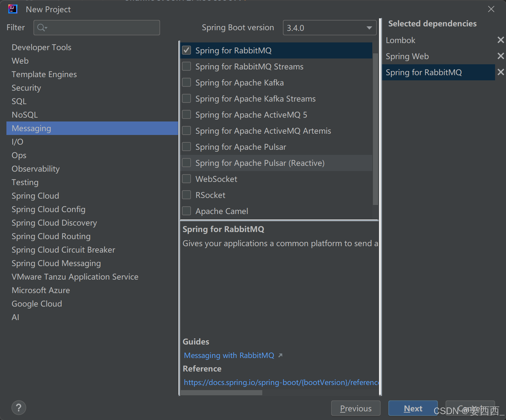Screen dimensions: 506x420
Task: Click the description panel horizontal scrollbar
Action: pos(221,393)
